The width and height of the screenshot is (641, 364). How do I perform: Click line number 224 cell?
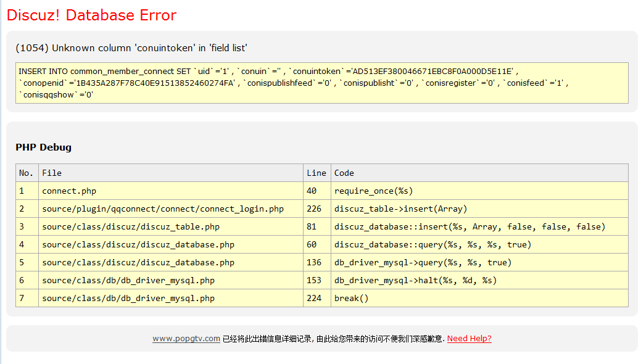(x=317, y=298)
